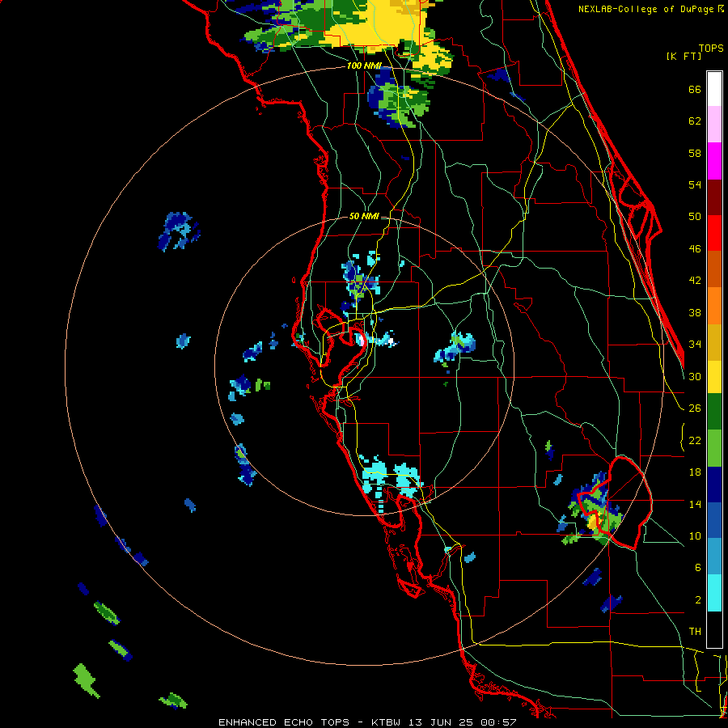Image resolution: width=728 pixels, height=728 pixels.
Task: Click the 100 NMI range ring label
Action: (363, 66)
